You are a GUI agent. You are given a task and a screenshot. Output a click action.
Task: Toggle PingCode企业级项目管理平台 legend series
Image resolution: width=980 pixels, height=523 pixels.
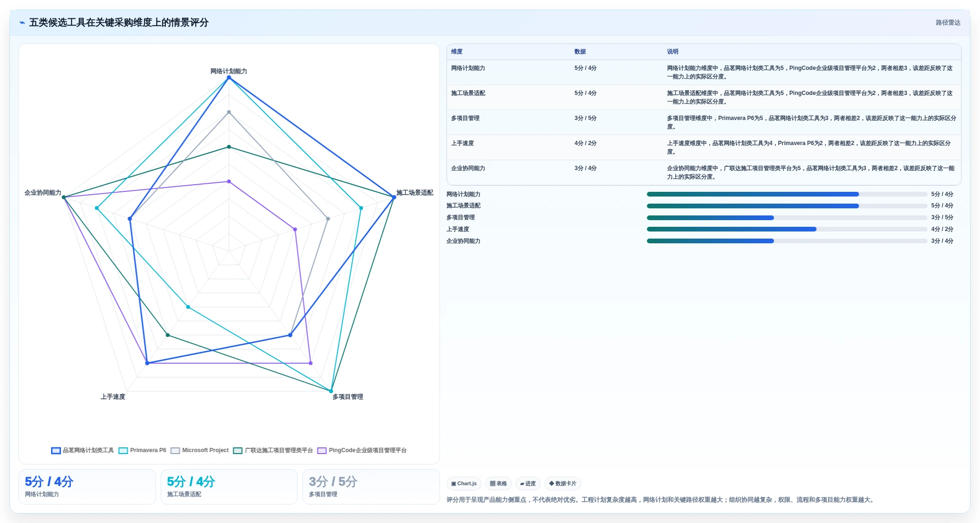pos(361,450)
